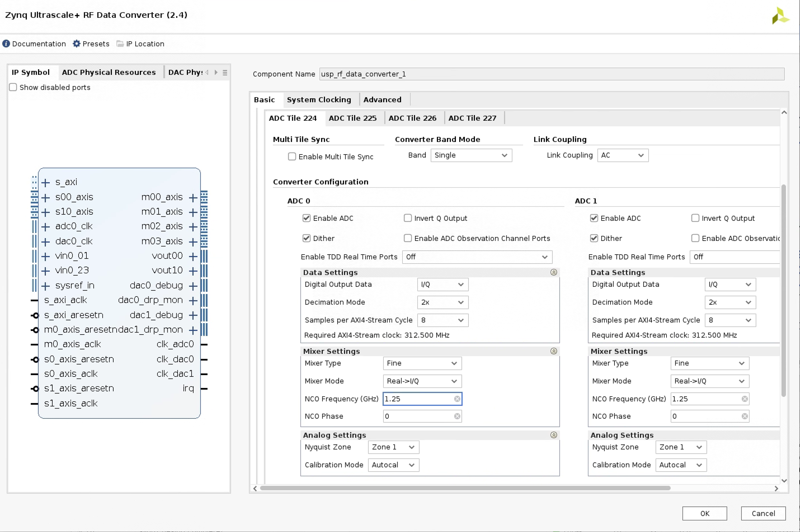Click the horizontal scrollbar of settings panel
Screen dimensions: 800x532
tap(465, 488)
